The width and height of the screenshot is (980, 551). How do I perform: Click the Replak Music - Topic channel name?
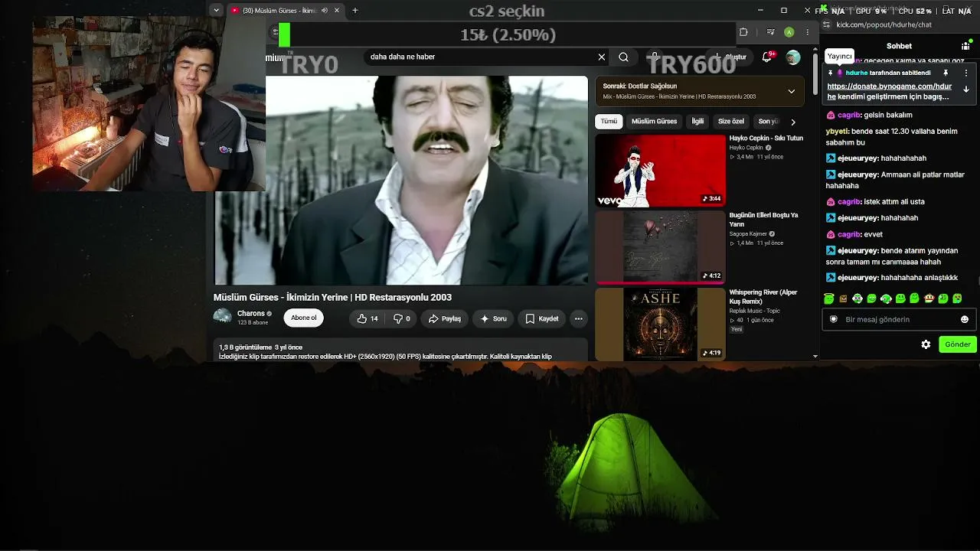point(754,311)
